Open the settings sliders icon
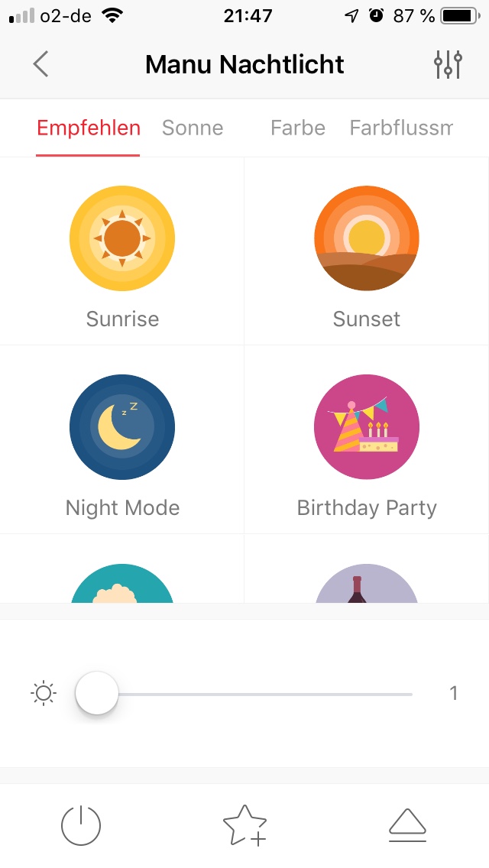 point(448,65)
